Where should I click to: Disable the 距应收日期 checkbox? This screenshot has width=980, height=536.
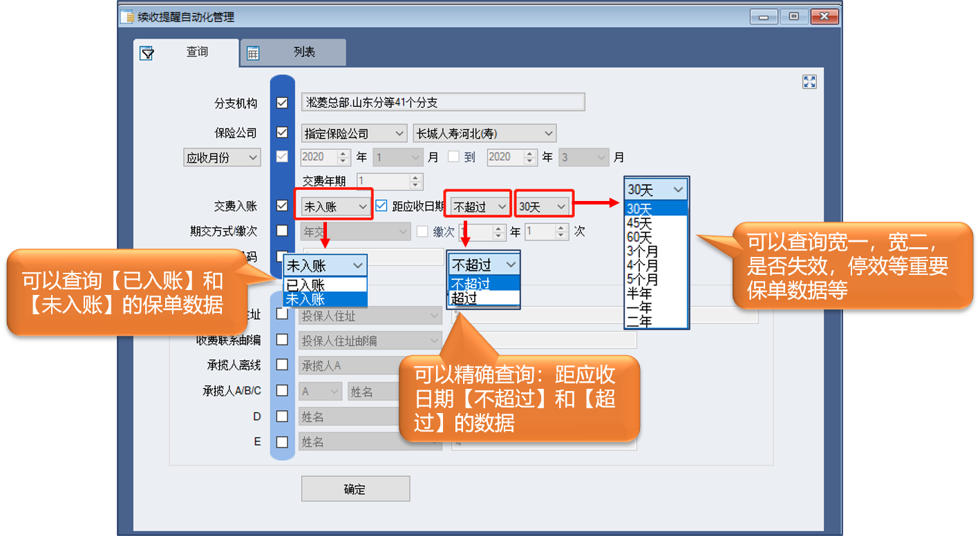pyautogui.click(x=381, y=206)
